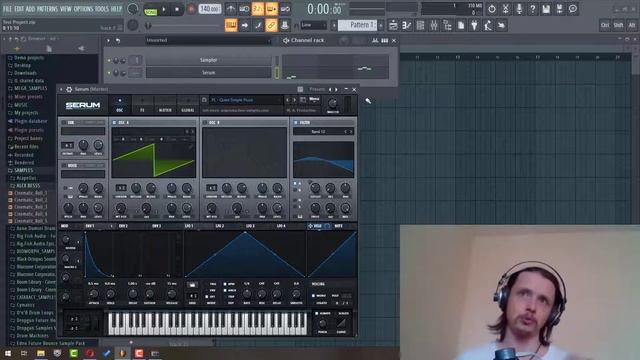
Task: Switch to Serum GLOBAL tab
Action: [188, 105]
